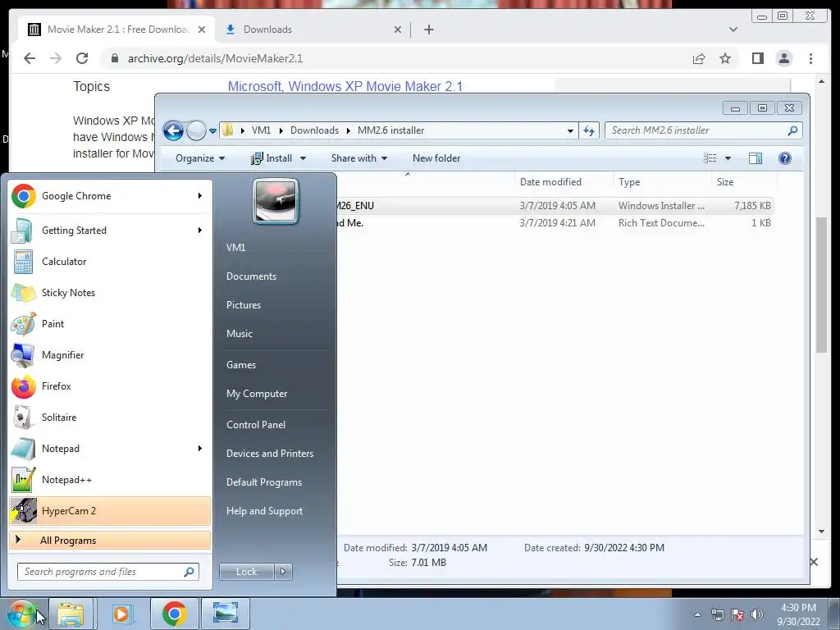This screenshot has height=630, width=840.
Task: Open File Explorer from taskbar
Action: (71, 614)
